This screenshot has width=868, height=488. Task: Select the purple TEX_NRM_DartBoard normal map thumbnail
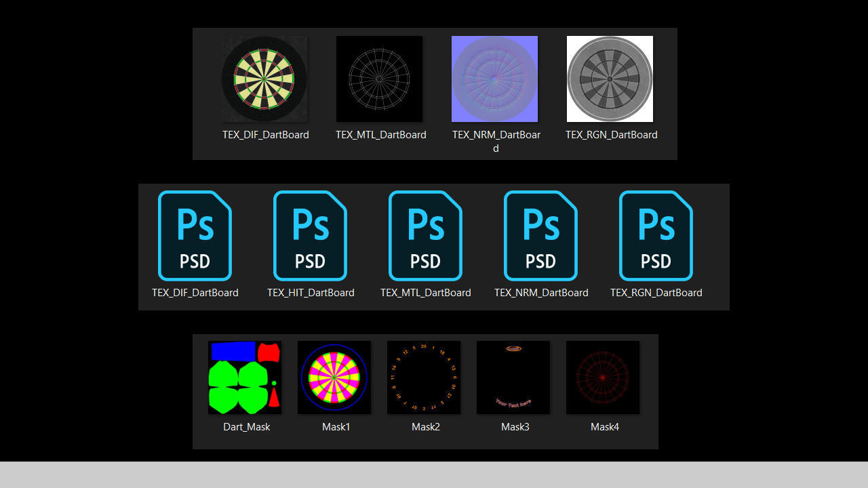coord(494,79)
